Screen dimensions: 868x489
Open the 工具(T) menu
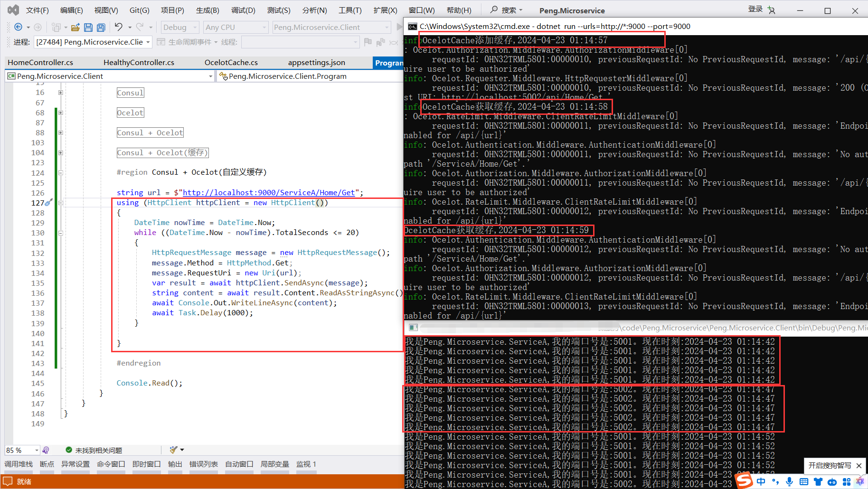point(350,10)
